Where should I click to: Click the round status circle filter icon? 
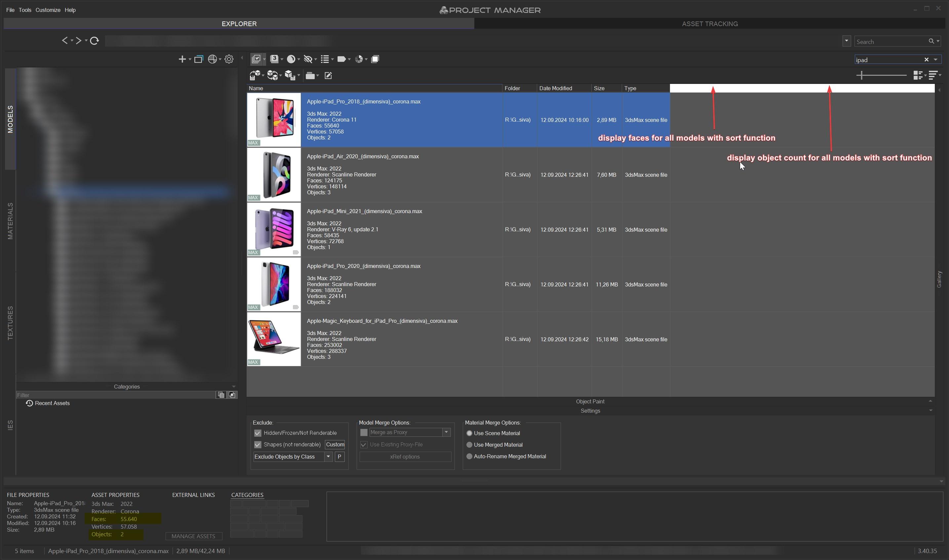pos(291,59)
